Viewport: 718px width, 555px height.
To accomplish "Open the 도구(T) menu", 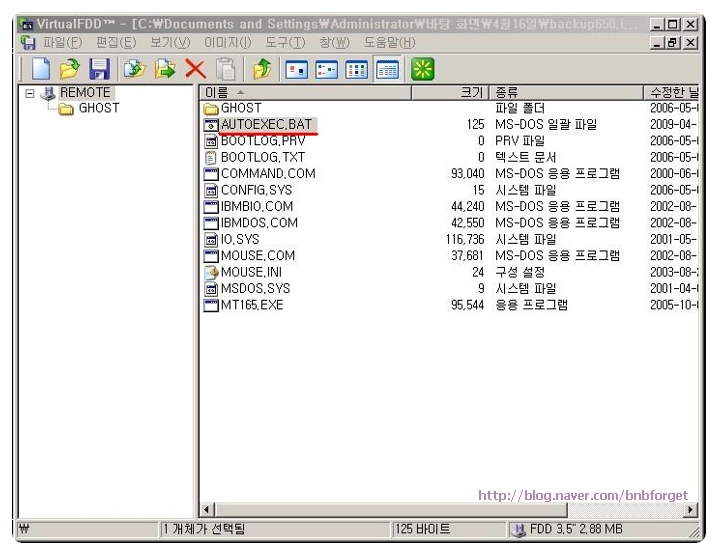I will (285, 43).
